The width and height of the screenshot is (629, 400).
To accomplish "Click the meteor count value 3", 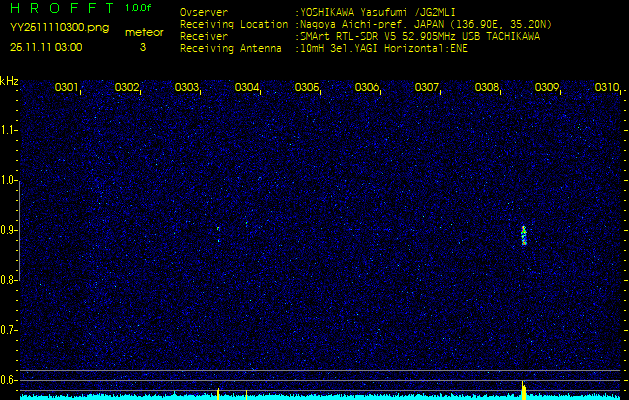I will (142, 47).
